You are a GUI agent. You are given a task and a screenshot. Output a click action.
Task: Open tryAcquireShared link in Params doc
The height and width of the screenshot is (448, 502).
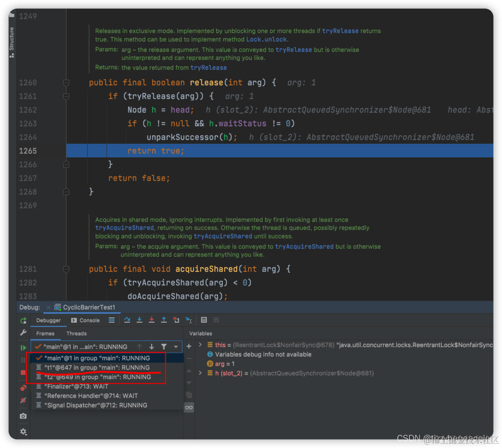coord(304,246)
